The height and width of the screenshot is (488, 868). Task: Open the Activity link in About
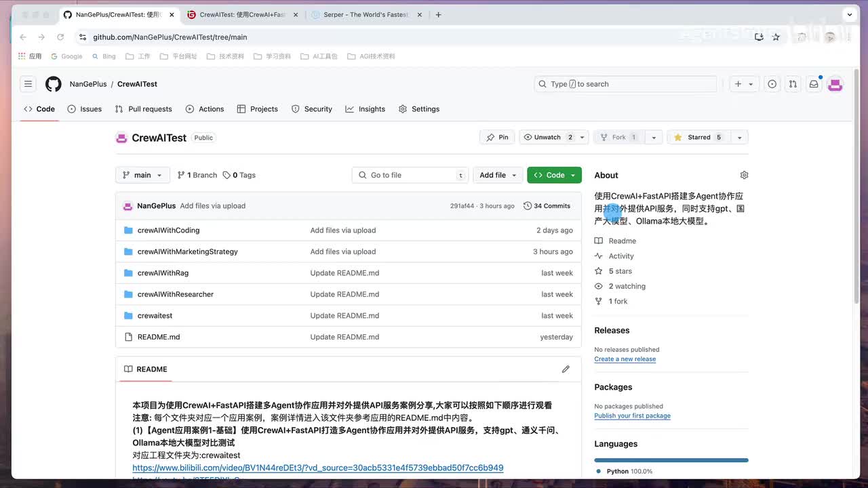tap(614, 256)
